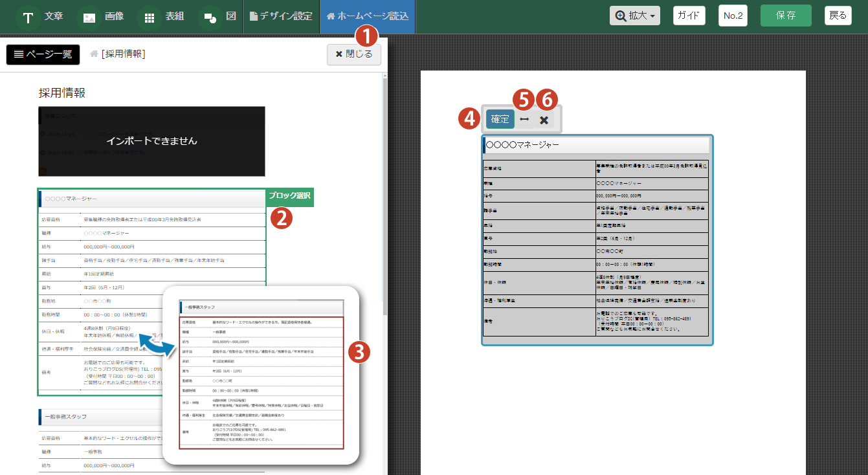868x475 pixels.
Task: Click the placed ○○○○マネージャー table on canvas
Action: [x=597, y=239]
